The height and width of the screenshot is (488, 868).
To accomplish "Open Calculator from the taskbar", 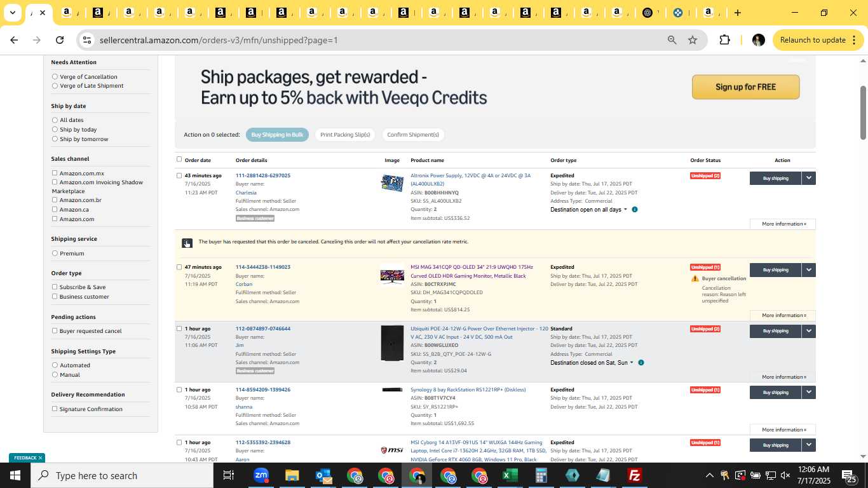I will (541, 475).
